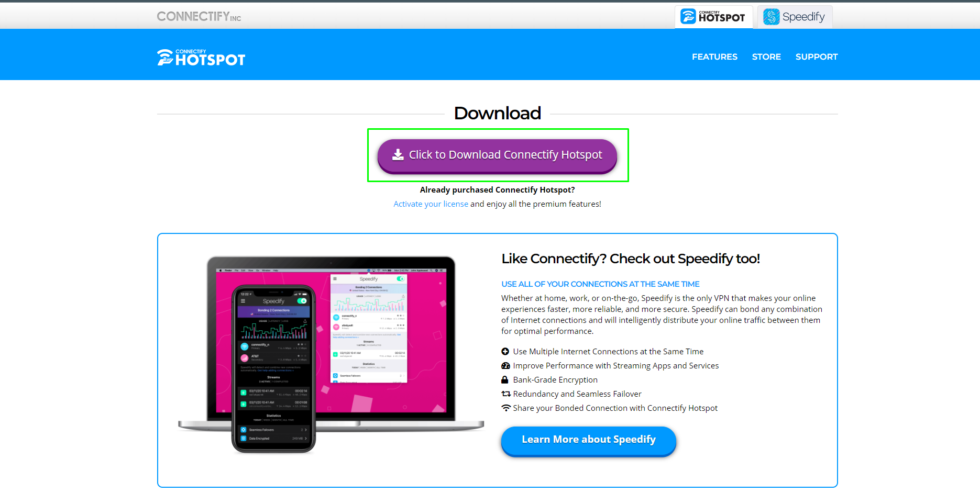Image resolution: width=980 pixels, height=493 pixels.
Task: Click Wi-Fi icon beside Share your Bonded Connection
Action: [x=505, y=408]
